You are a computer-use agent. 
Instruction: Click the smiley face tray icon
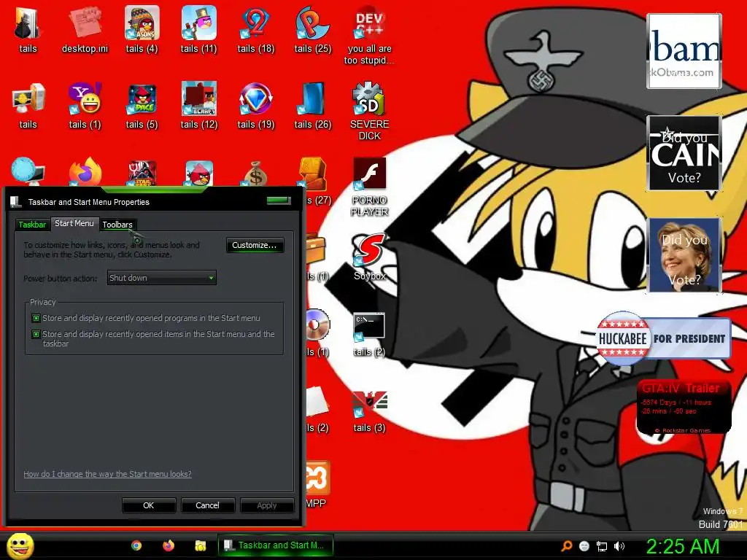584,546
